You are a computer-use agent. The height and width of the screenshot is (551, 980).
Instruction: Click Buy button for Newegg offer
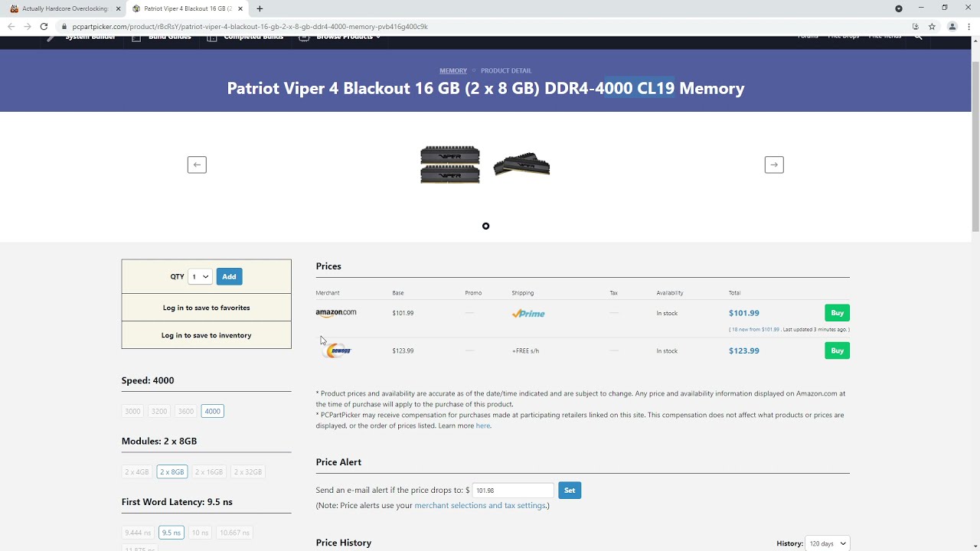[x=837, y=350]
